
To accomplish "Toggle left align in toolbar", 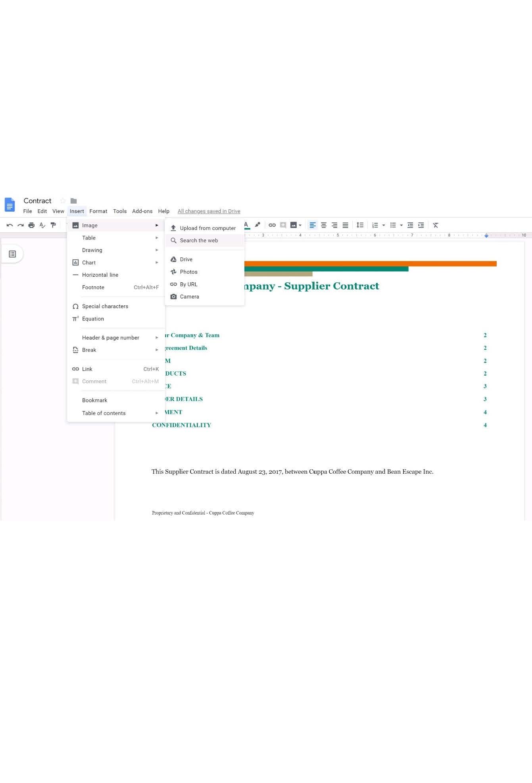I will pyautogui.click(x=313, y=225).
